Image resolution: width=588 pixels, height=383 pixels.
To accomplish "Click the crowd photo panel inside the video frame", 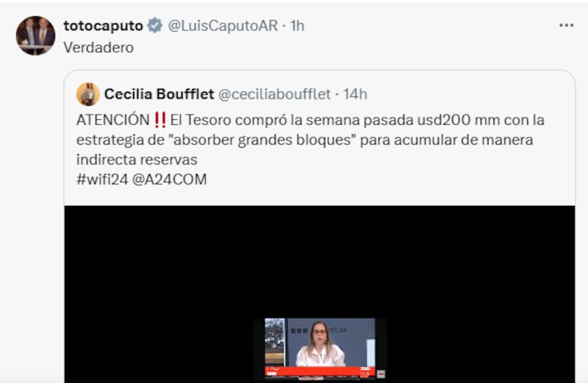I will pos(274,342).
